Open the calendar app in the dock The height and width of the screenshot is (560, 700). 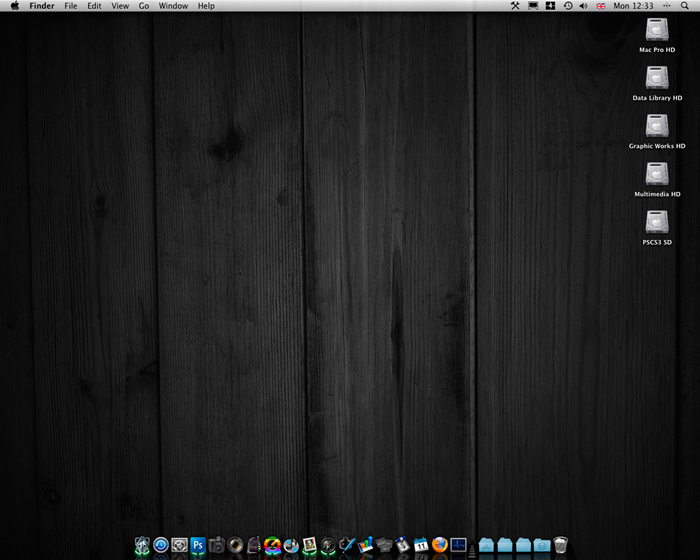click(421, 545)
